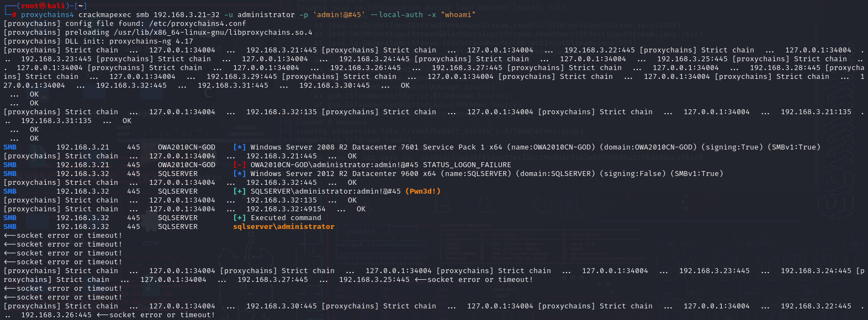Click 'Windows Server 2008 R2 Datacenter' text
The image size is (868, 320).
coord(323,147)
